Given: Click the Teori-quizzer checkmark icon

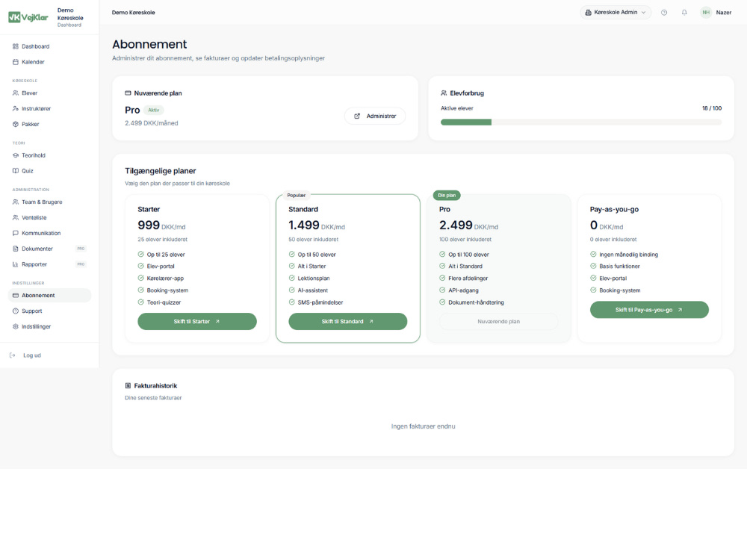Looking at the screenshot, I should (x=140, y=302).
